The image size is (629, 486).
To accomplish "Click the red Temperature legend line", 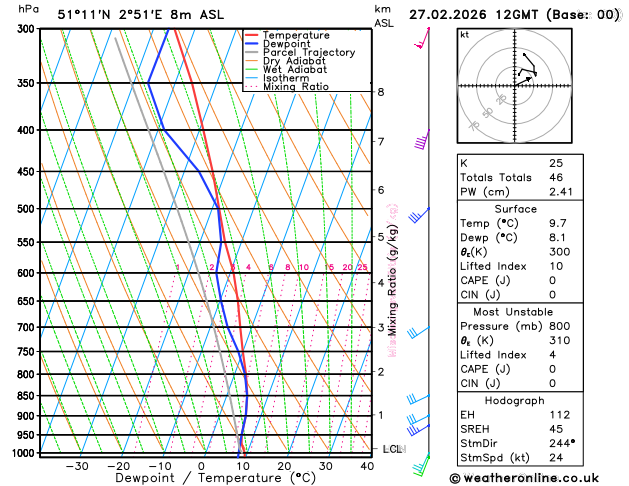I will pos(252,35).
